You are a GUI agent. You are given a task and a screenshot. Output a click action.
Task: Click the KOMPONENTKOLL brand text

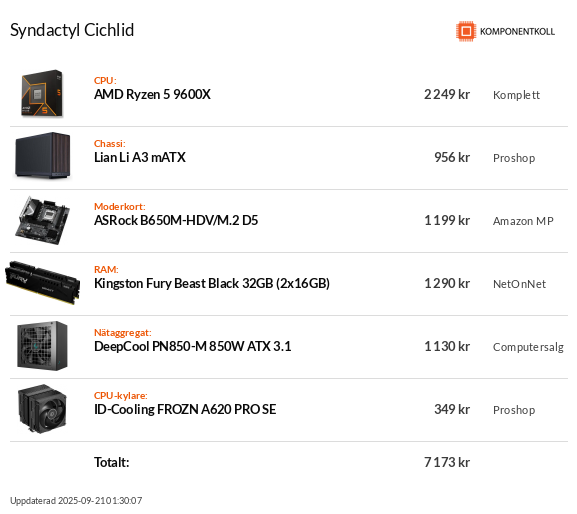517,32
